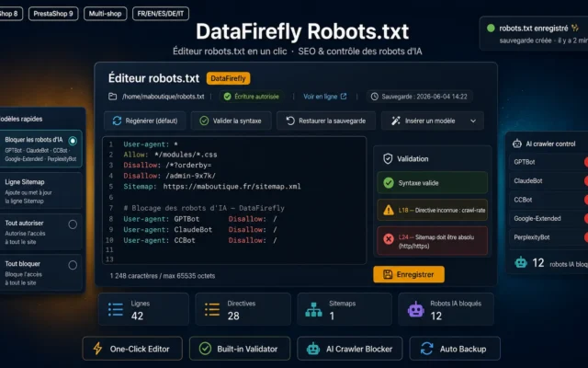588x368 pixels.
Task: Click the purple robot icon on Robots IA bloqués
Action: coord(416,310)
